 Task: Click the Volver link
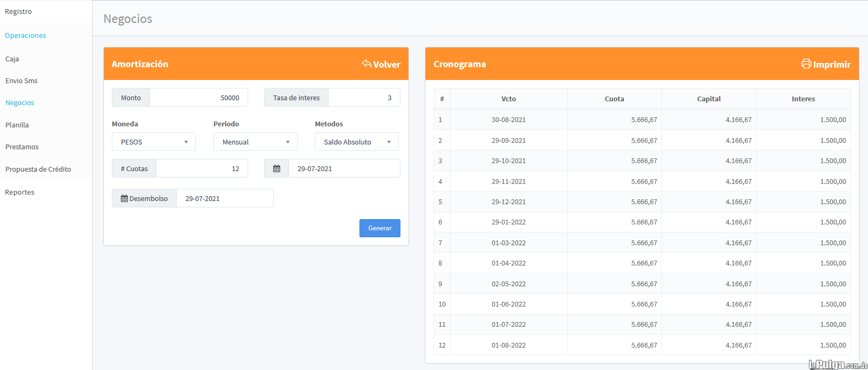click(381, 64)
